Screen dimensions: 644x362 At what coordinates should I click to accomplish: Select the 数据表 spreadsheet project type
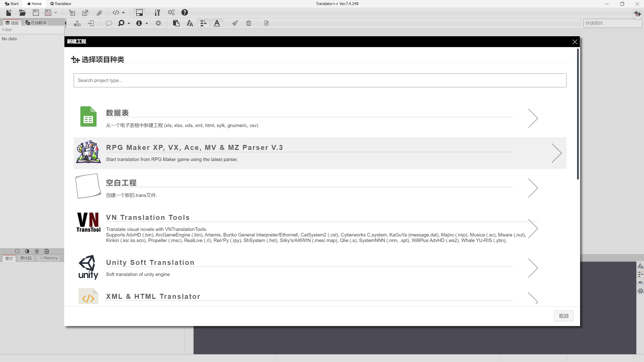pyautogui.click(x=320, y=118)
